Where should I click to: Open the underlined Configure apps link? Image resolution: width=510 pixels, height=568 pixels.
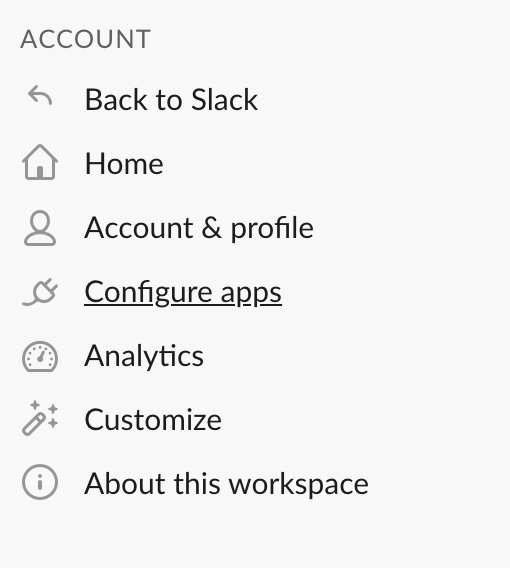[x=183, y=293]
